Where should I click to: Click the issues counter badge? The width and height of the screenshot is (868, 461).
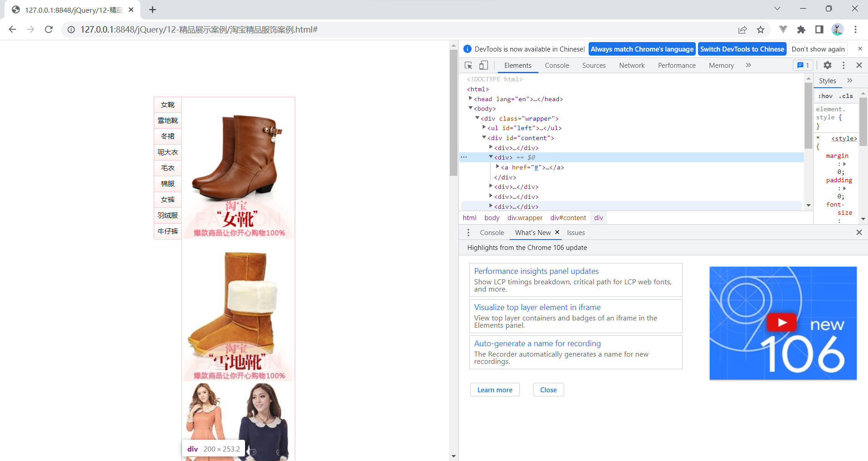tap(802, 65)
